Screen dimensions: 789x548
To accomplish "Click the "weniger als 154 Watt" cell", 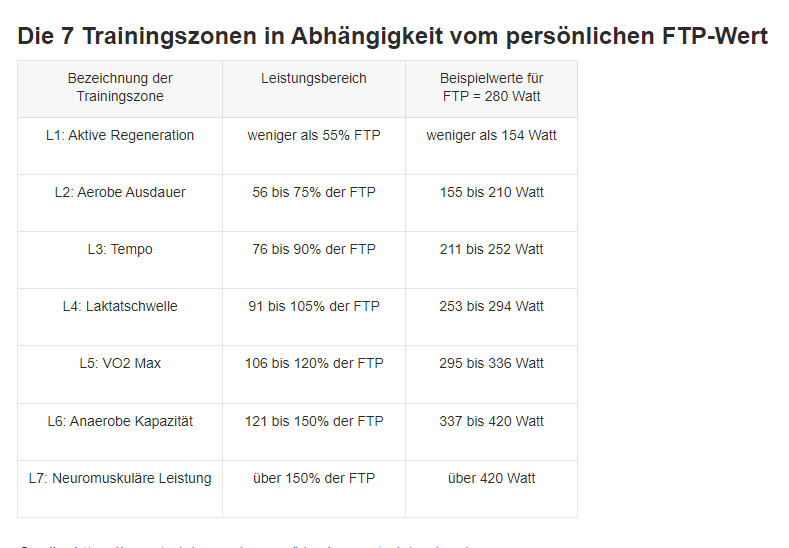I will click(x=491, y=135).
